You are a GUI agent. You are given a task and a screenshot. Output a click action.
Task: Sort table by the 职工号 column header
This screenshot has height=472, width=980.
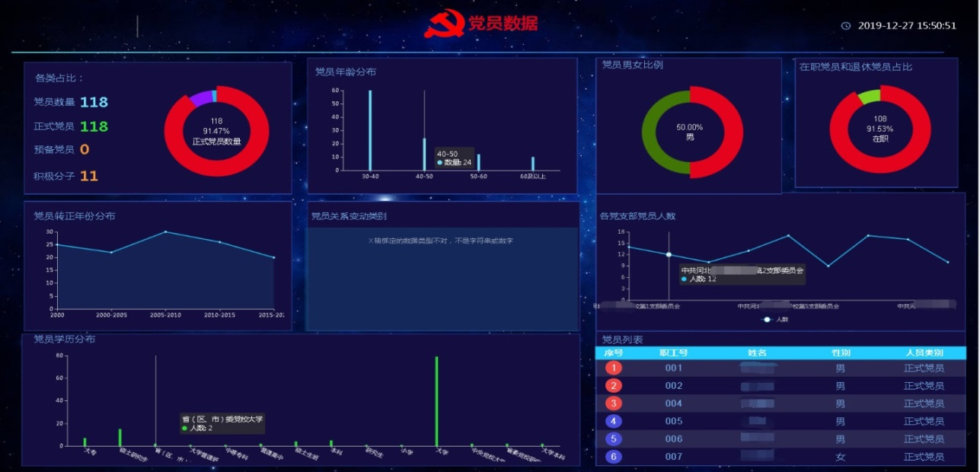674,353
